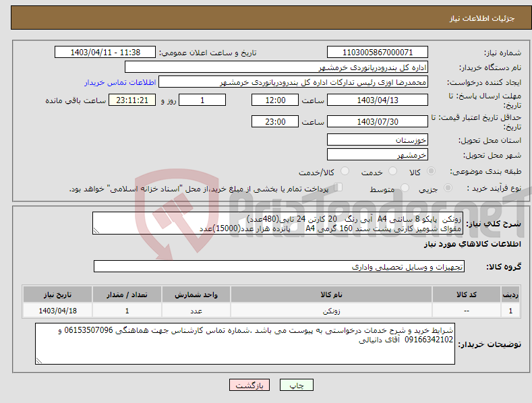The height and width of the screenshot is (403, 532).
Task: Click the price validity date 1403/07/30
Action: [x=378, y=121]
